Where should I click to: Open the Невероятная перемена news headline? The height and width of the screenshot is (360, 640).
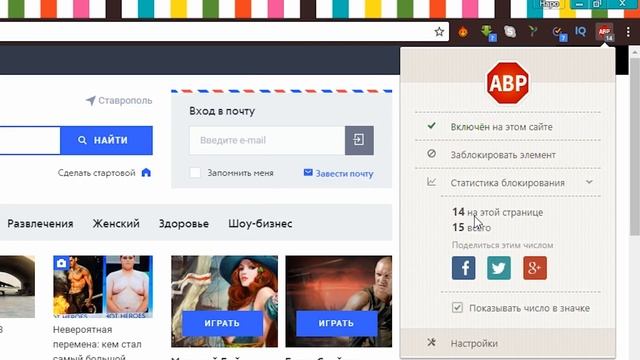coord(97,344)
